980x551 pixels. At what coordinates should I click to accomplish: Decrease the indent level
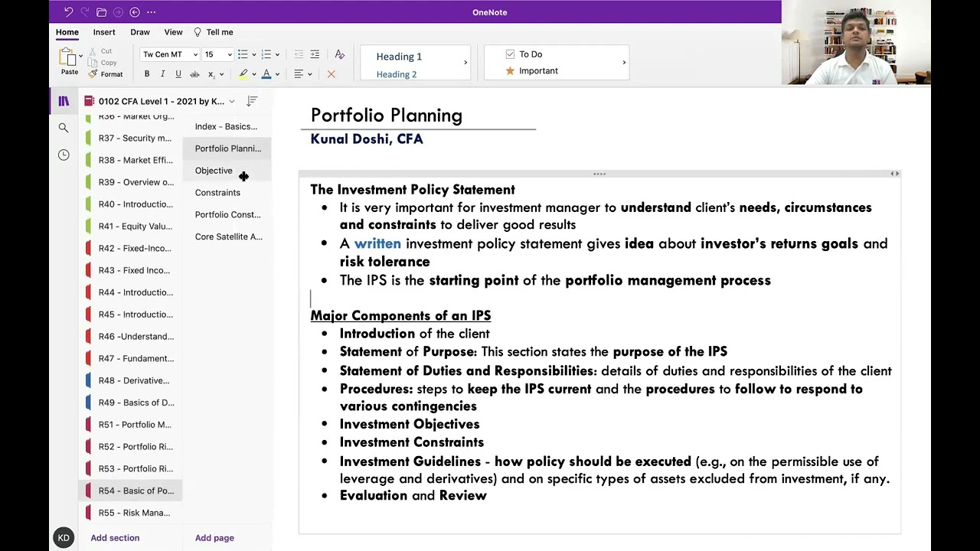click(299, 54)
